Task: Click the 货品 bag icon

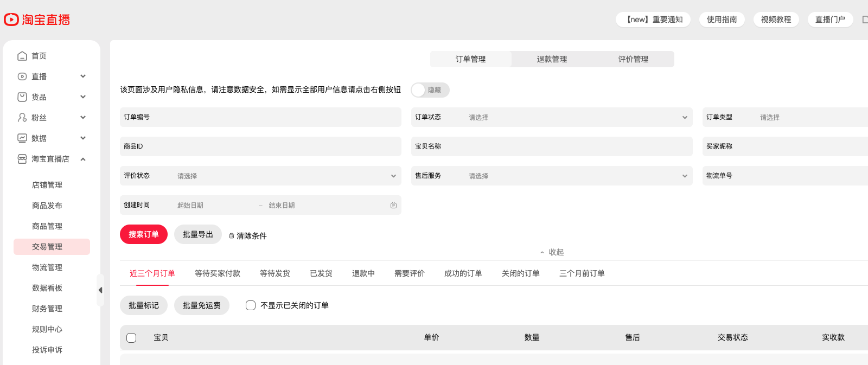Action: 22,97
